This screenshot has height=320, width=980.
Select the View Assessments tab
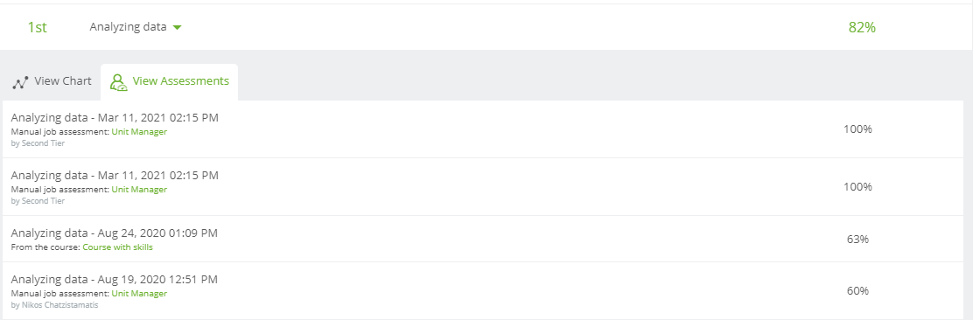coord(170,81)
